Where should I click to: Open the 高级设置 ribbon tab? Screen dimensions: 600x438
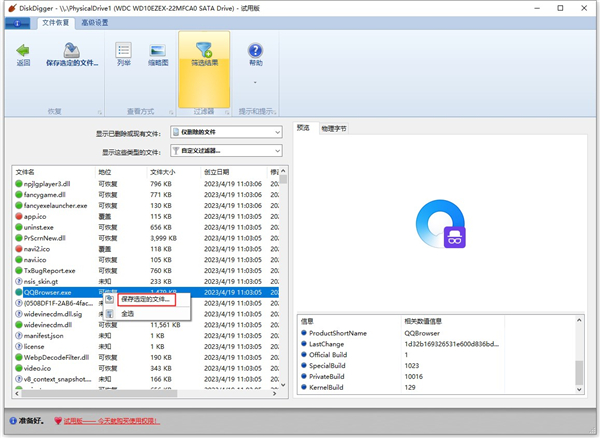[96, 21]
